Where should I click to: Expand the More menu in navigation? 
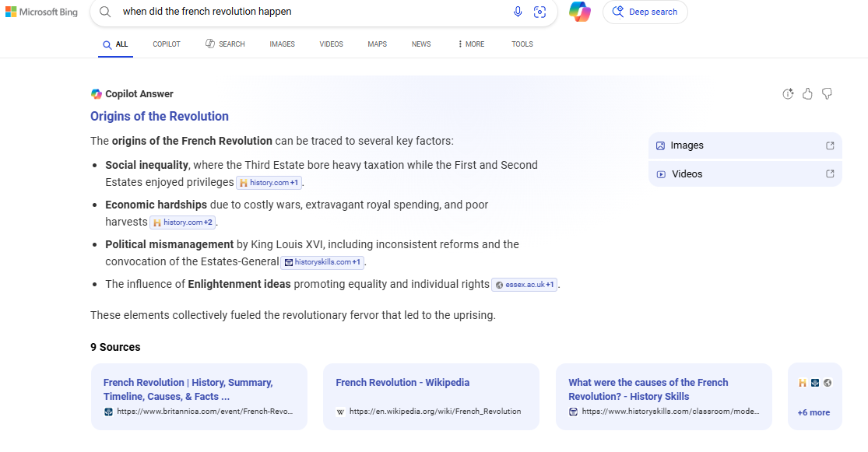[x=470, y=44]
